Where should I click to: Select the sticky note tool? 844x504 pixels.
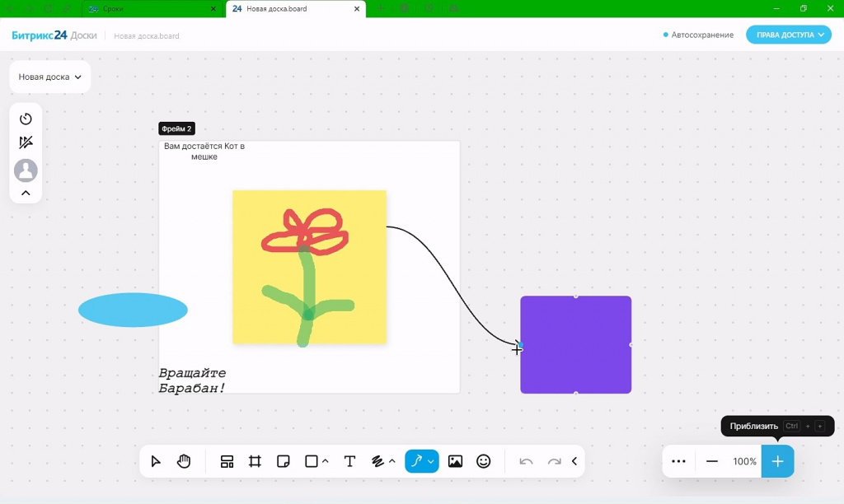coord(284,461)
